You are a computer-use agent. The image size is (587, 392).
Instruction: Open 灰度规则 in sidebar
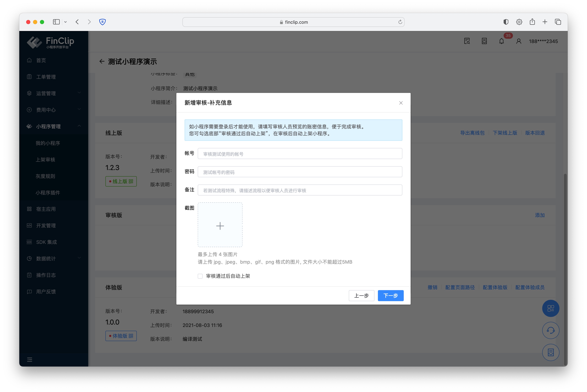click(x=45, y=176)
